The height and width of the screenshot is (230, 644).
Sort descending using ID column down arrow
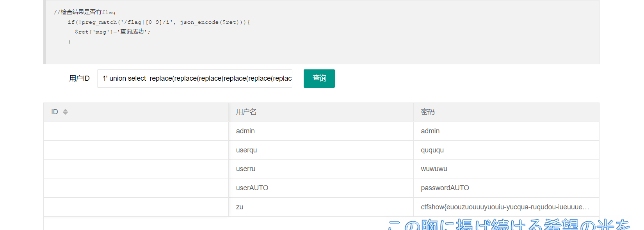(x=65, y=113)
